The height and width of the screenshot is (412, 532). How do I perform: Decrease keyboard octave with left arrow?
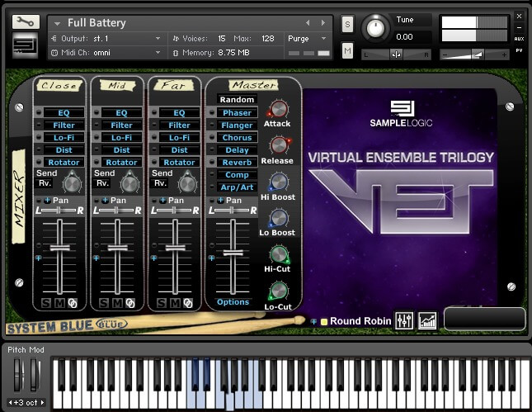coord(10,402)
